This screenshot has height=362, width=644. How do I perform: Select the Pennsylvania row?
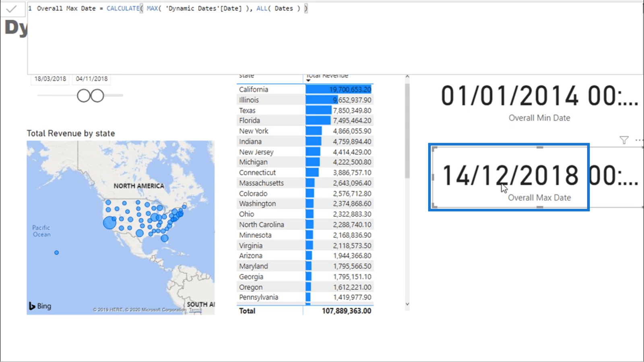point(305,297)
